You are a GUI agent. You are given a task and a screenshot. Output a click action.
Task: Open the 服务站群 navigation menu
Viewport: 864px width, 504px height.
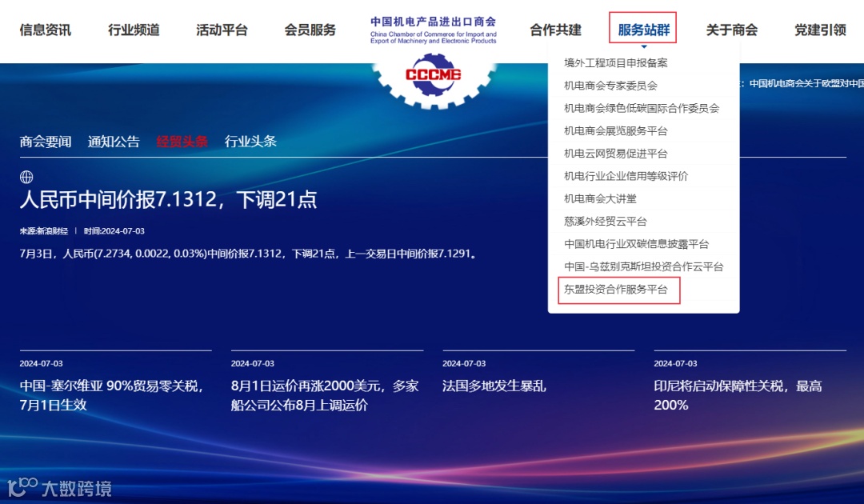[x=643, y=30]
